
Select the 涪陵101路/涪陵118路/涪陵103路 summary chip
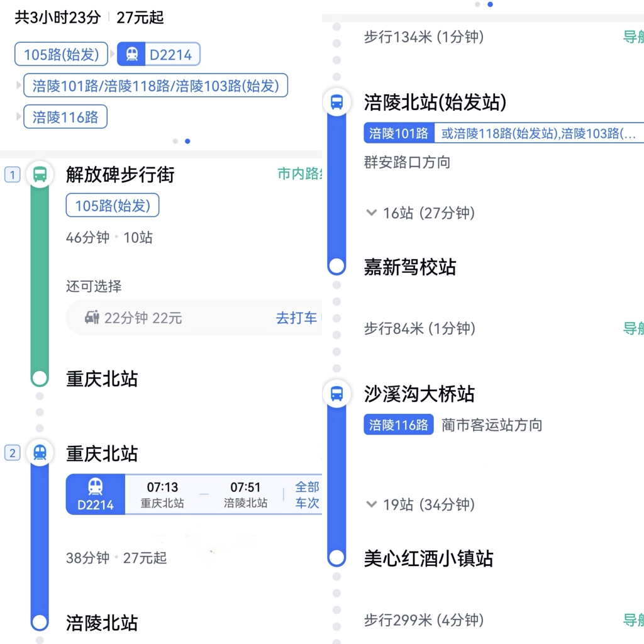155,86
